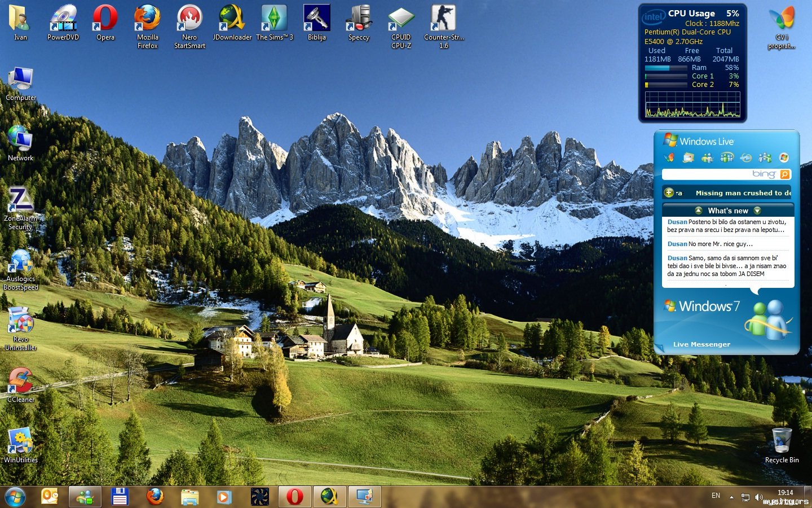Image resolution: width=812 pixels, height=508 pixels.
Task: Click the Intel logo on CPU gadget
Action: tap(654, 17)
